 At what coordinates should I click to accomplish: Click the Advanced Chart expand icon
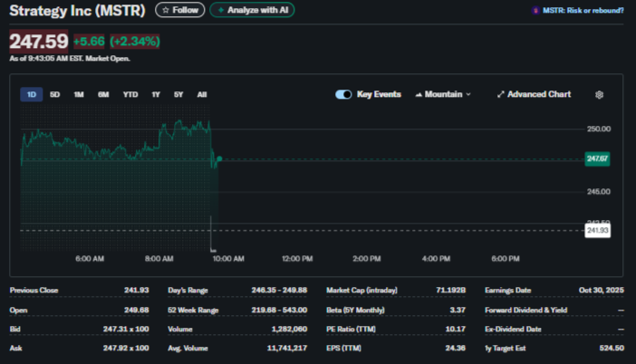point(501,94)
